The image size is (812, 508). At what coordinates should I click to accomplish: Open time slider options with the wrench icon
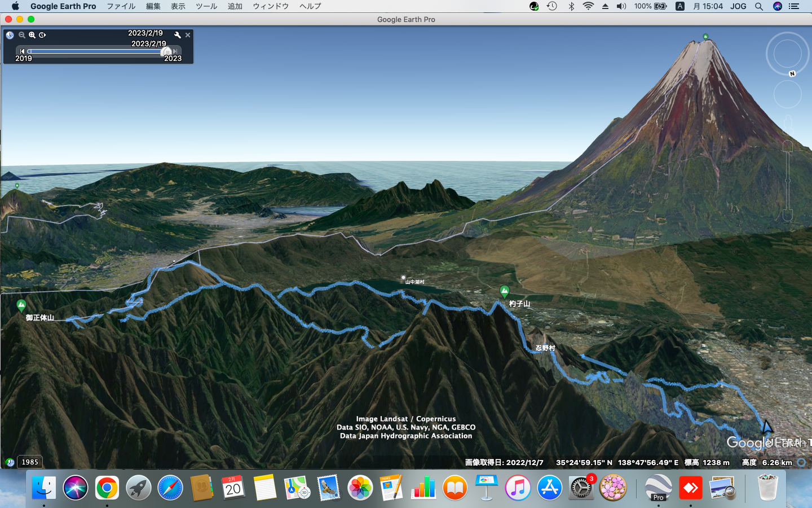(178, 35)
